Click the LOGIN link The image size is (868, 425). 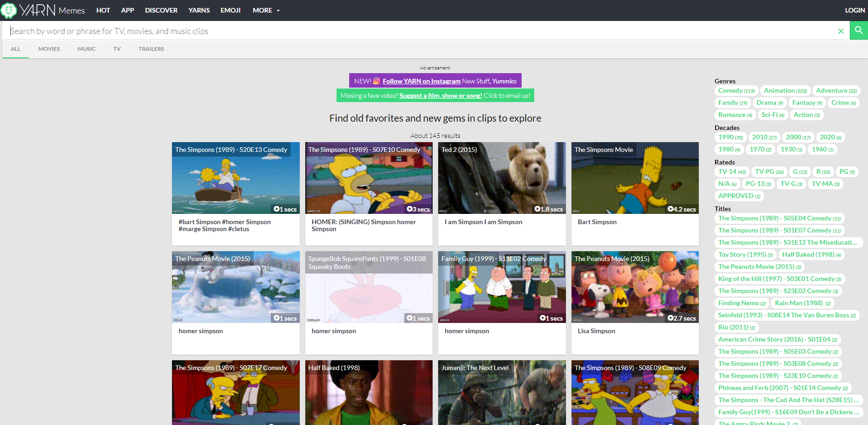click(855, 10)
